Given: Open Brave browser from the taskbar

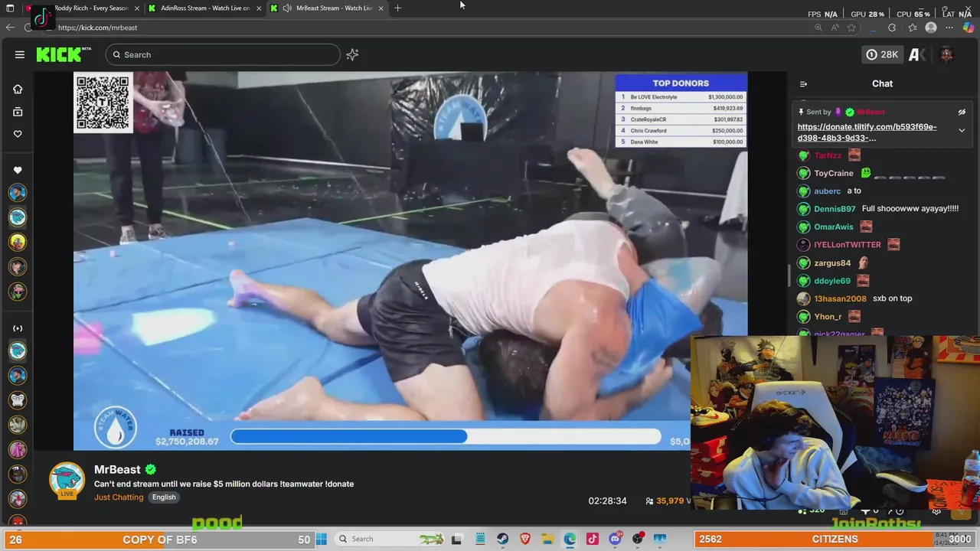Looking at the screenshot, I should click(x=525, y=539).
